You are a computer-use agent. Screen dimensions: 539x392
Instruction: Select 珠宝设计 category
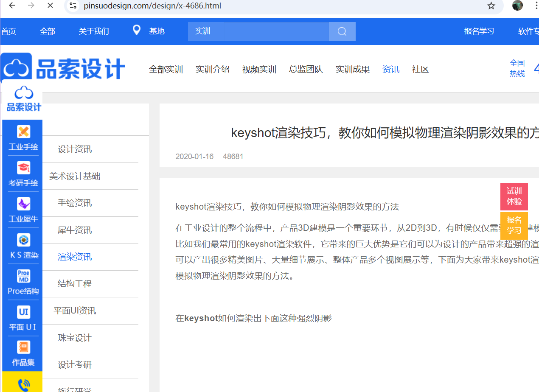(x=75, y=338)
